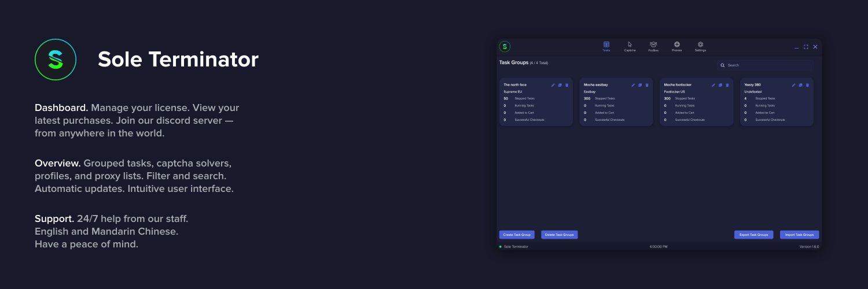Open The north face card title
868x289 pixels.
click(x=515, y=85)
